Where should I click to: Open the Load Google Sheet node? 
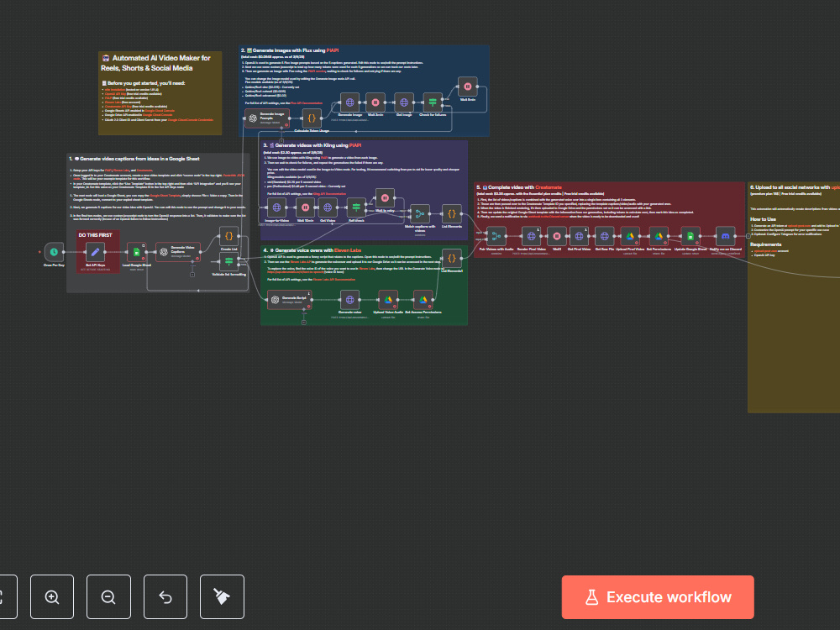click(x=136, y=252)
